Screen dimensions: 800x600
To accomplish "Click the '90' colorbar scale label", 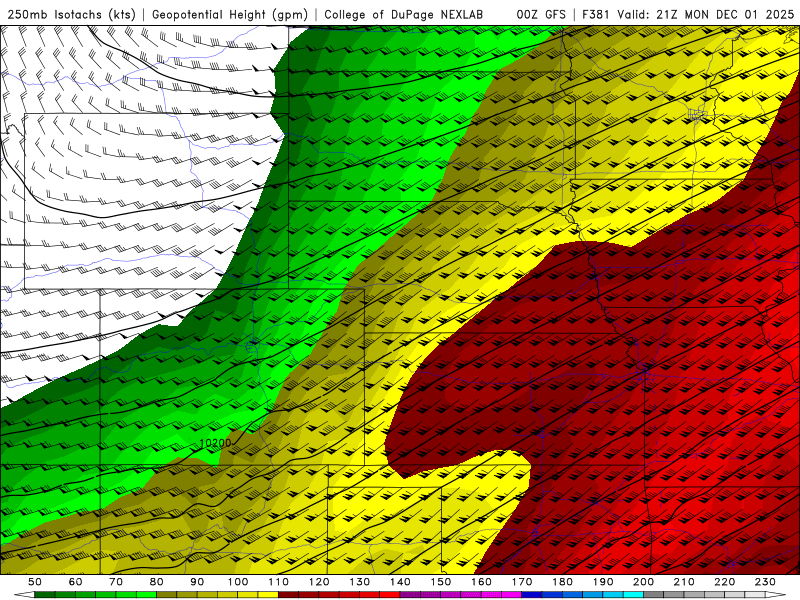I will 197,582.
